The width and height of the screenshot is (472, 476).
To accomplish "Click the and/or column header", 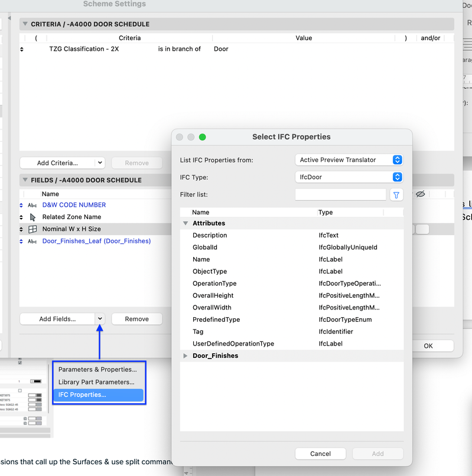I will [x=431, y=38].
